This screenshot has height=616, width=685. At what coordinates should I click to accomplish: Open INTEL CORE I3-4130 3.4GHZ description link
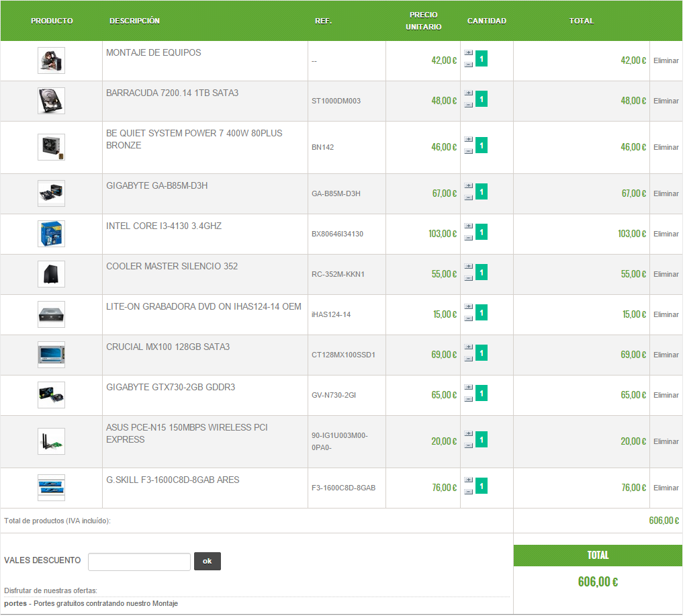[x=164, y=226]
